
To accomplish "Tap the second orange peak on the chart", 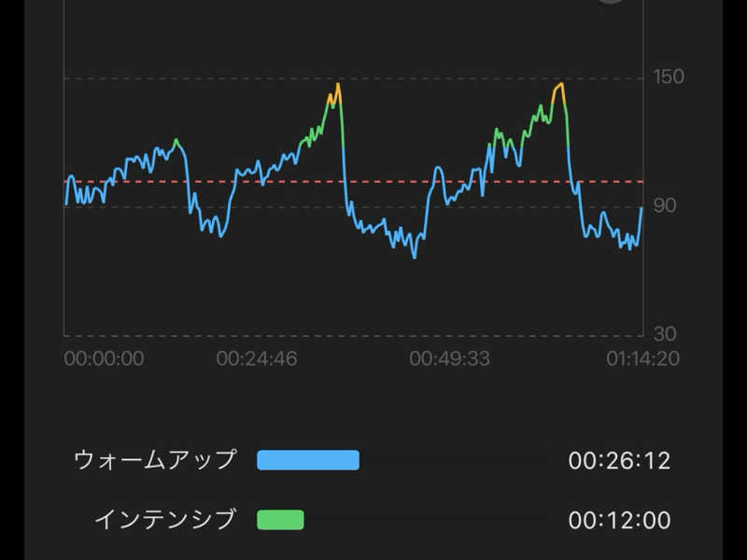I will pos(559,85).
